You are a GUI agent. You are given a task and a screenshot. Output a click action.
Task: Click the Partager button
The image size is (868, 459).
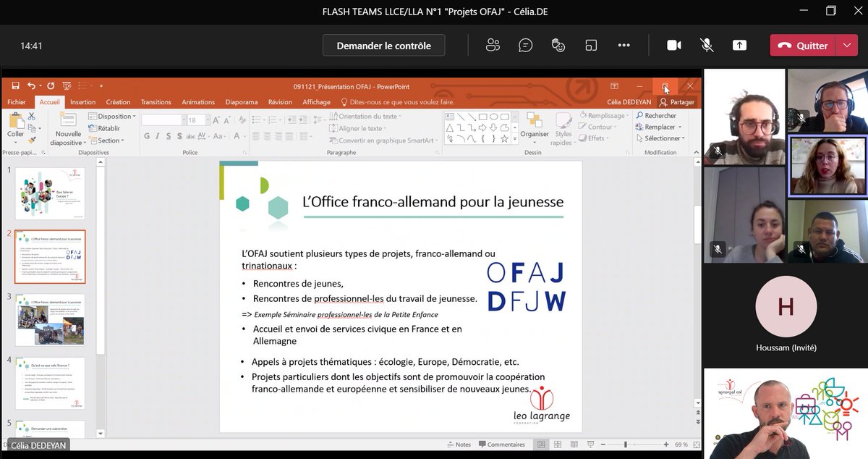[x=677, y=102]
